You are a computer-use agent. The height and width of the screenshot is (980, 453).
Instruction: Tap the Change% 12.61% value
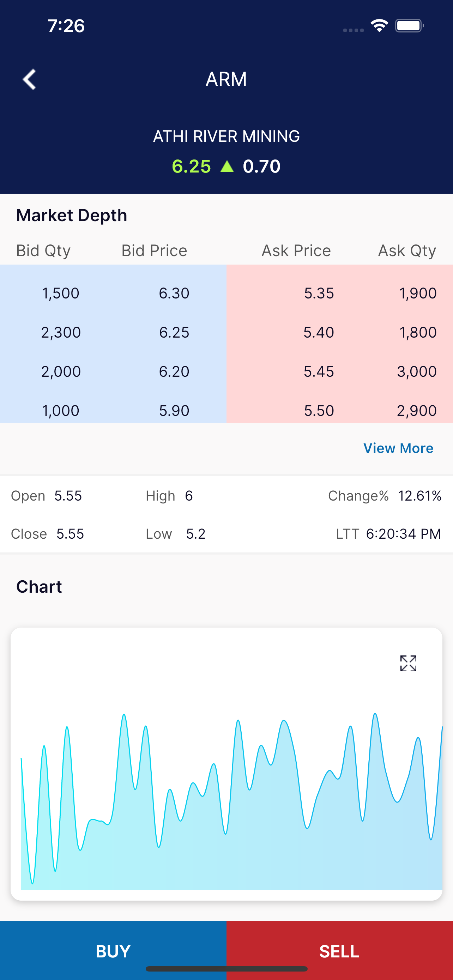(x=419, y=496)
